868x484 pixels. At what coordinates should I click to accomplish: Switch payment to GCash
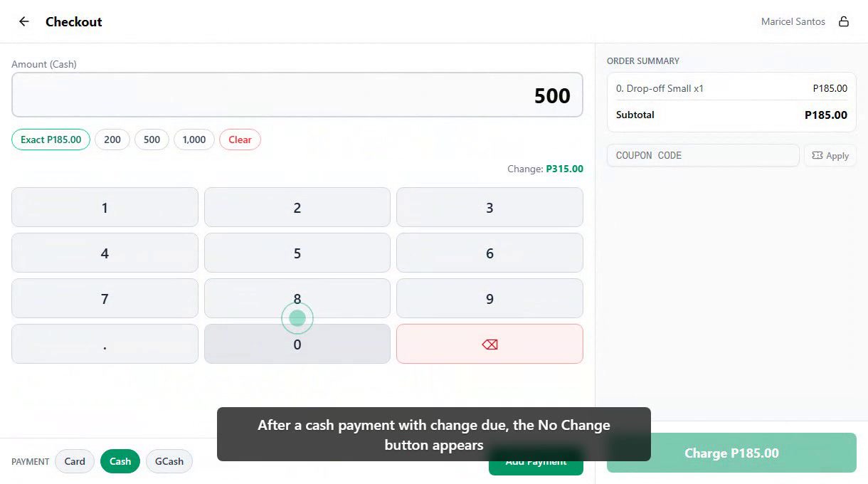[169, 461]
